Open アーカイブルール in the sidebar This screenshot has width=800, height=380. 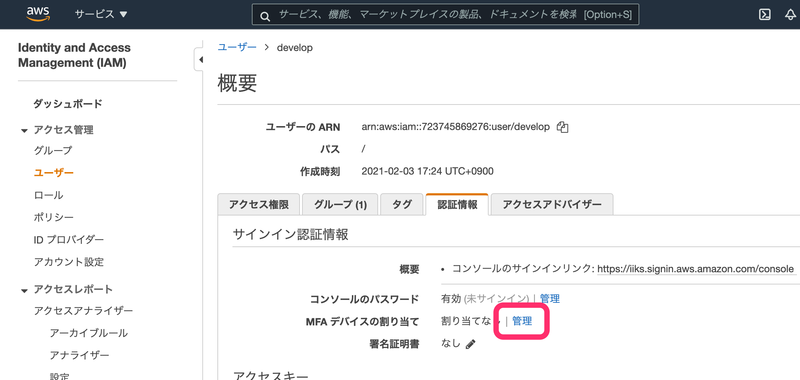point(89,333)
